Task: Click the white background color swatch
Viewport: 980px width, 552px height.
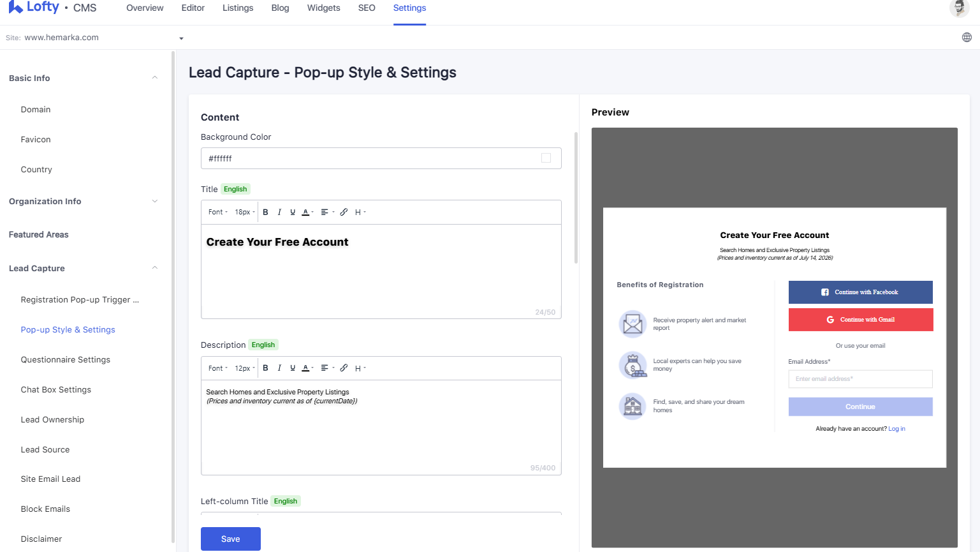Action: (546, 158)
